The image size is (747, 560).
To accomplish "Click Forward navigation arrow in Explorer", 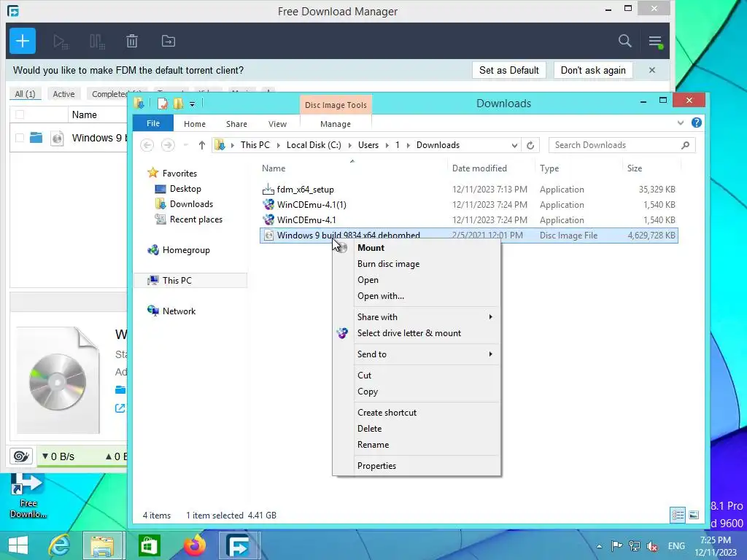I will [x=168, y=145].
